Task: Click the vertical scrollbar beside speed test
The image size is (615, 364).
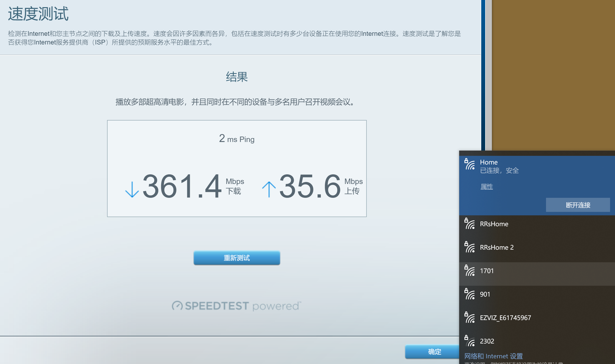Action: (488, 74)
